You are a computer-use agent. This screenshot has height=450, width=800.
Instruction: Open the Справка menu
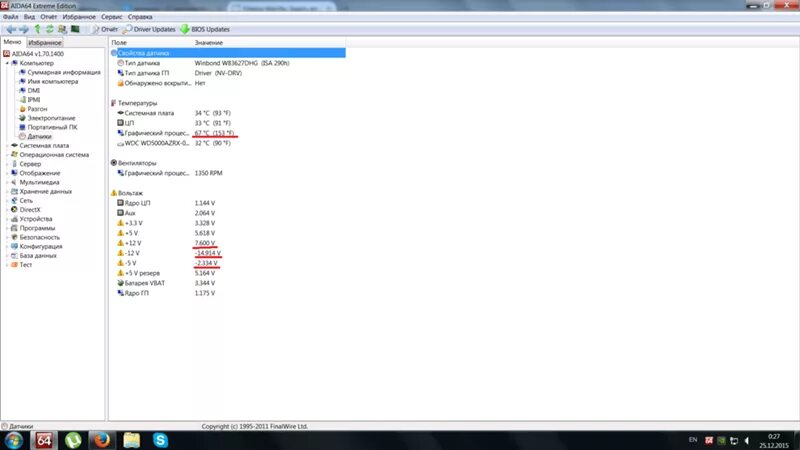(x=140, y=17)
